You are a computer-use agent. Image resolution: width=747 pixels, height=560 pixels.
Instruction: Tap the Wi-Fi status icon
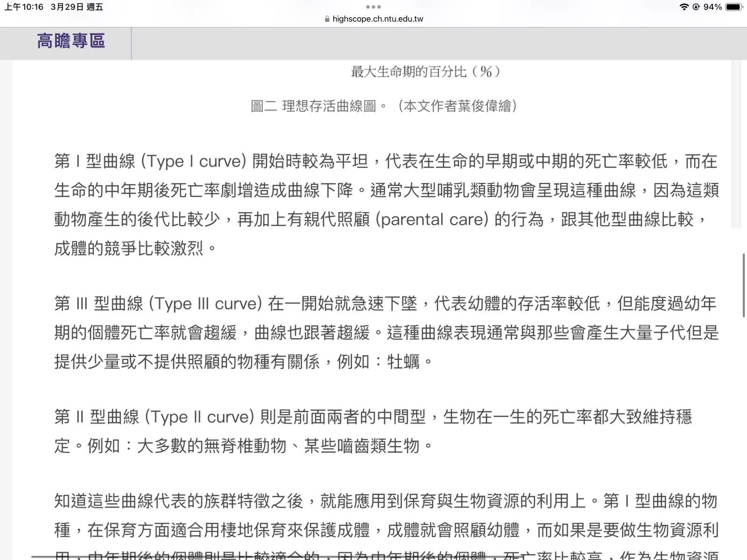click(x=684, y=7)
